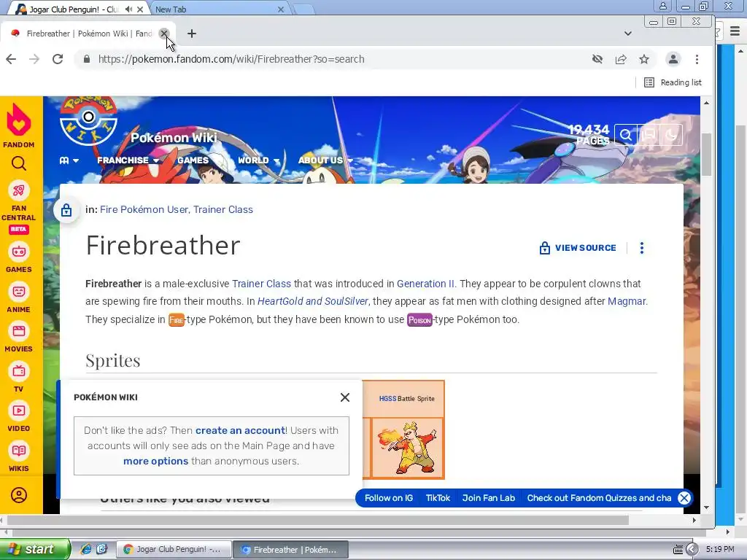
Task: Open Join Fan Lab link
Action: pyautogui.click(x=488, y=498)
